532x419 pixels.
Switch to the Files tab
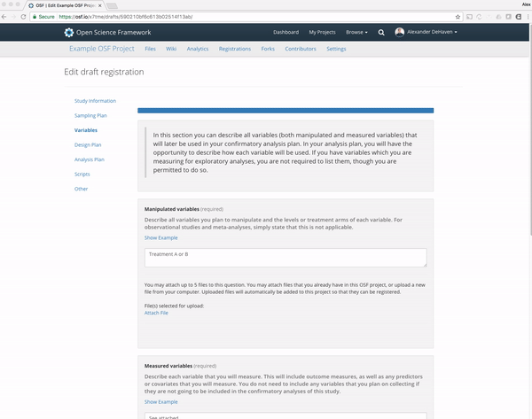point(150,49)
